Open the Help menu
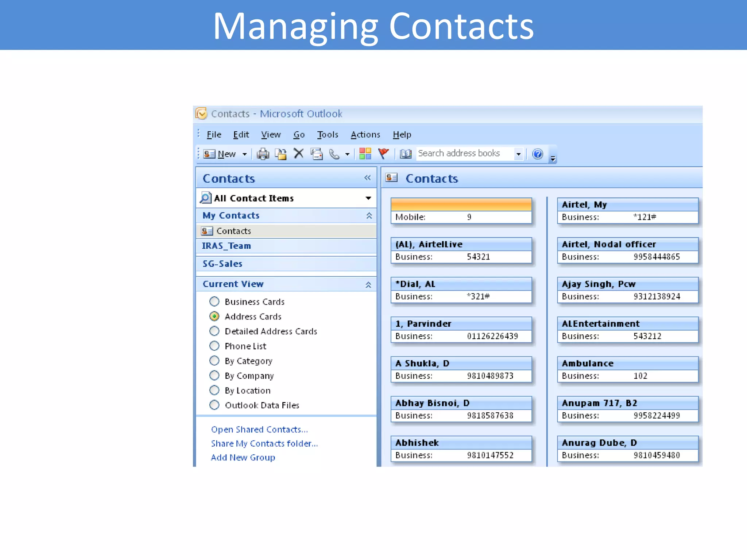This screenshot has width=747, height=560. (402, 135)
